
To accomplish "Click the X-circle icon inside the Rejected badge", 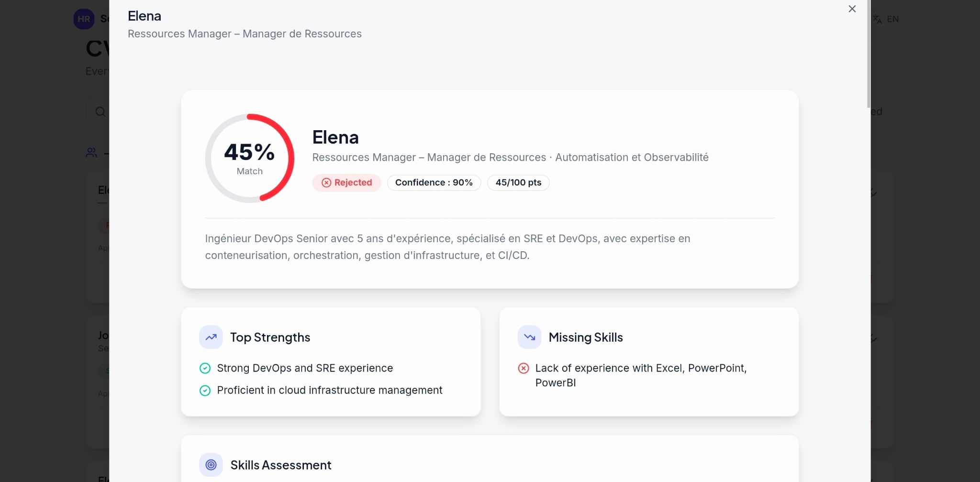I will point(326,183).
